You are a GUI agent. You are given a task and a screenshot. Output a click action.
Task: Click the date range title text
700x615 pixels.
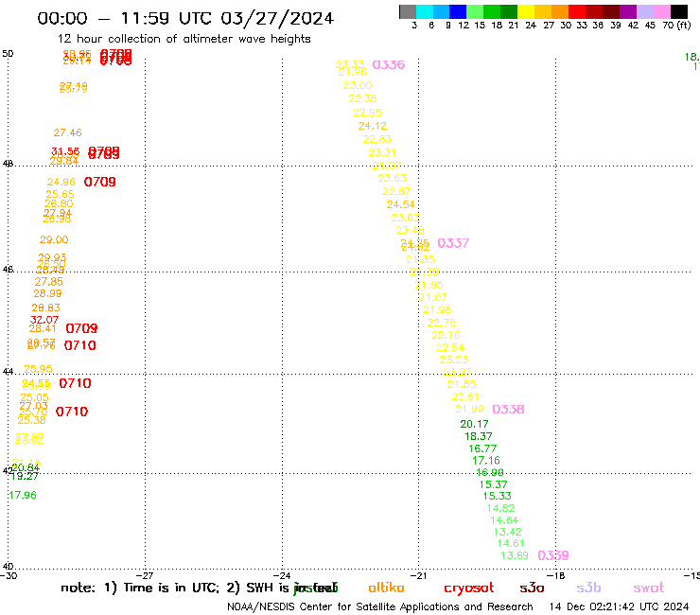click(x=185, y=18)
